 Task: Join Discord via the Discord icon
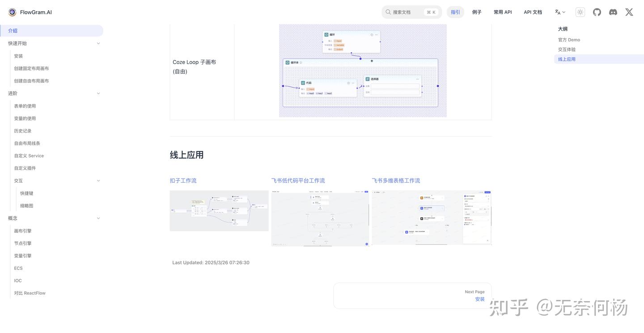pos(612,11)
